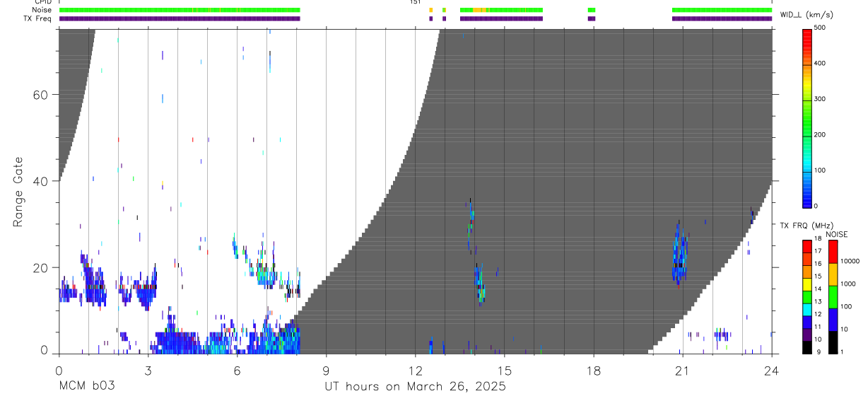Click the x-axis tick label '15'
This screenshot has height=401, width=868.
pos(505,371)
